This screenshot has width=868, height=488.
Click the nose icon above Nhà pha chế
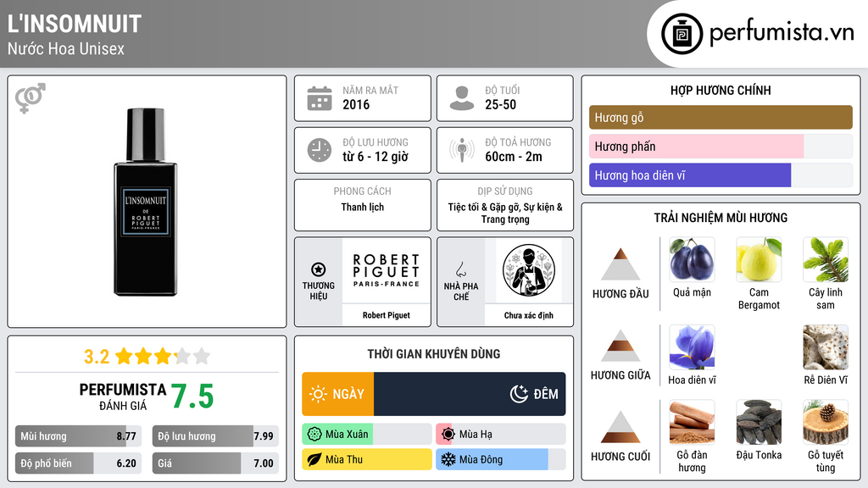[x=460, y=269]
